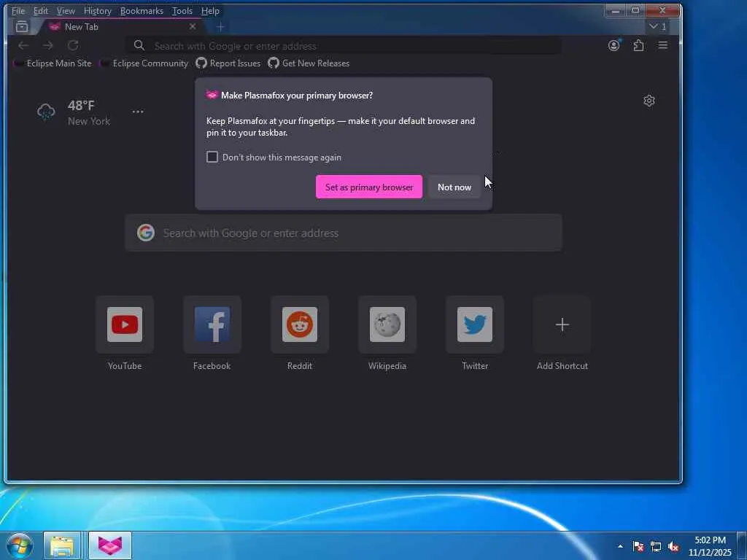The image size is (747, 560).
Task: Click the Not now button
Action: coord(454,187)
